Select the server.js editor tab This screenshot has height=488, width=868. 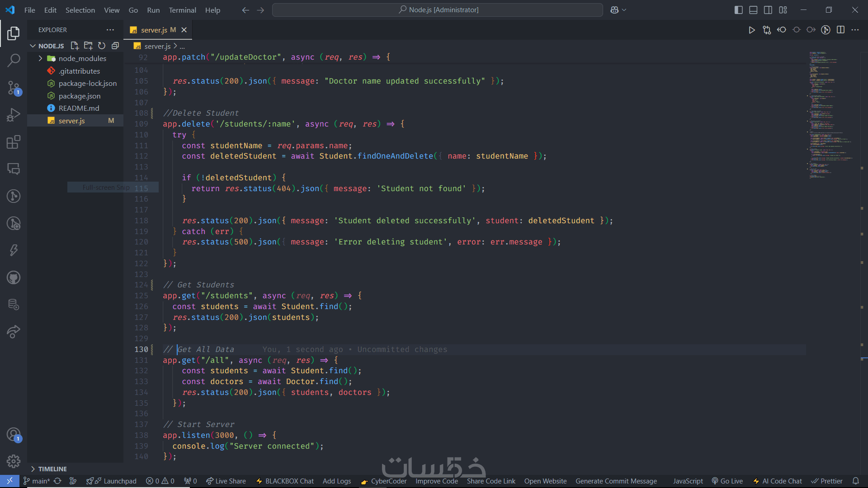(154, 30)
